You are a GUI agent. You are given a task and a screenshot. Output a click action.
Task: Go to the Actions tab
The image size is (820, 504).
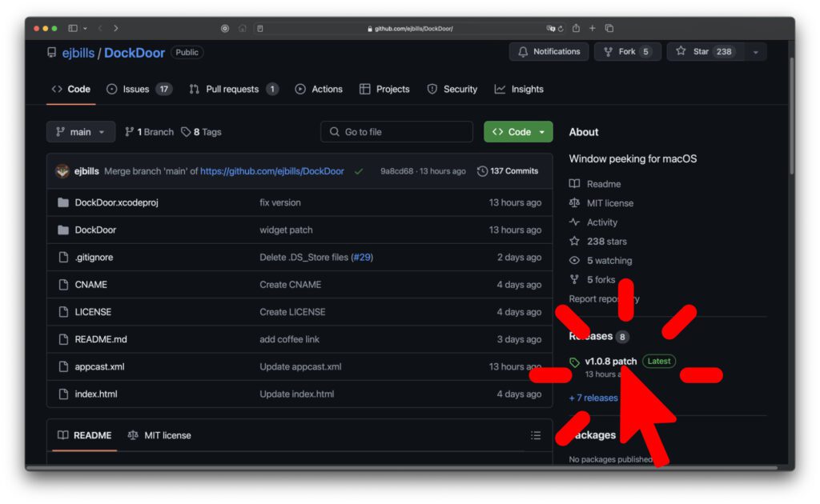click(x=319, y=90)
